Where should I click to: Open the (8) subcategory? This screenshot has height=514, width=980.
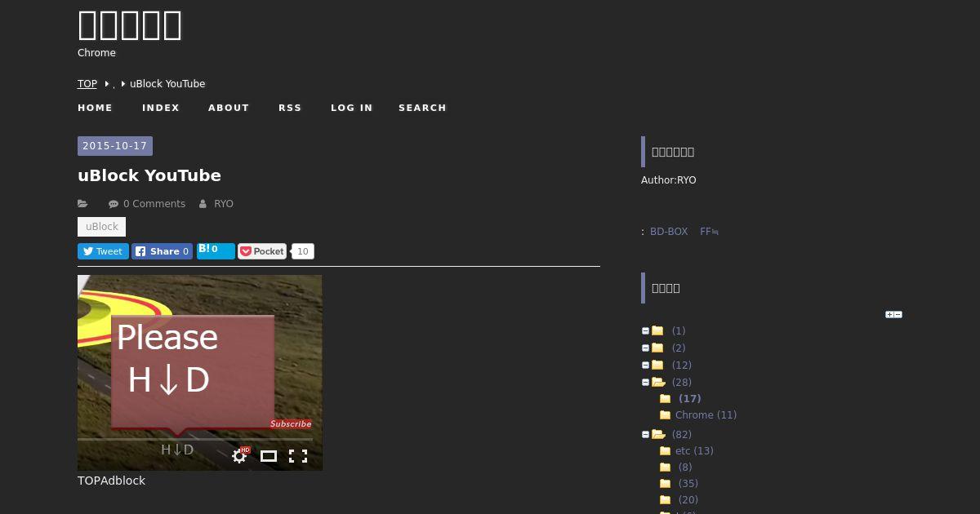tap(685, 467)
